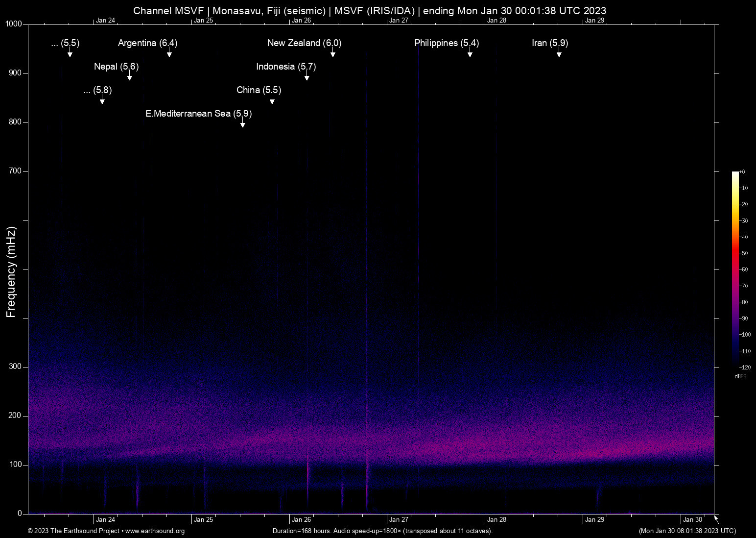Click the Jan 24 label on top axis
The width and height of the screenshot is (756, 538).
[107, 20]
